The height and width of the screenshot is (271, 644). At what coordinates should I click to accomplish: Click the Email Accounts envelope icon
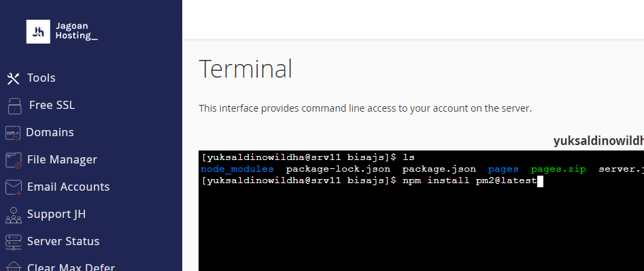pos(14,187)
